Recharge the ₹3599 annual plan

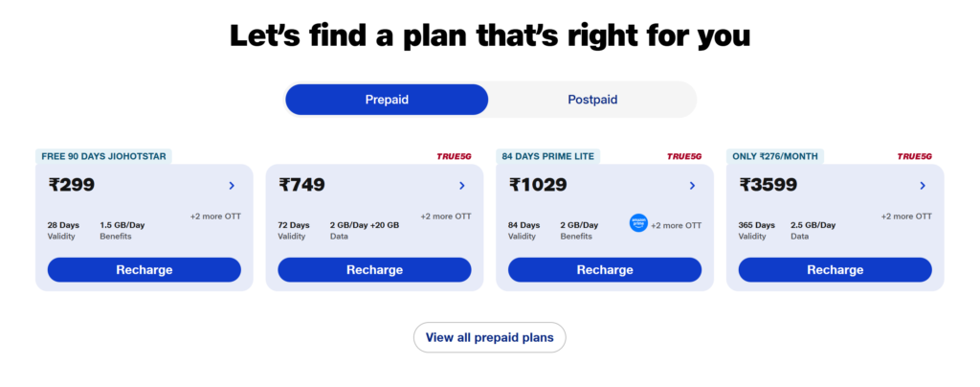835,270
